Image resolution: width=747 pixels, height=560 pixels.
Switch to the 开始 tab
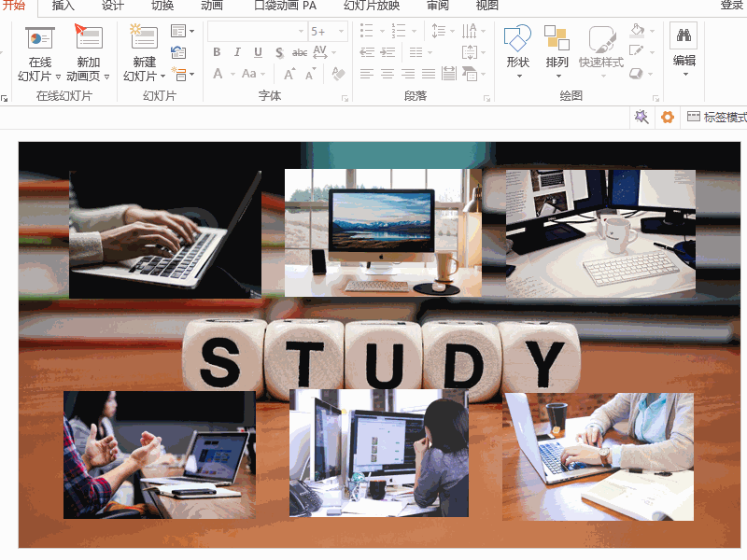tap(14, 6)
